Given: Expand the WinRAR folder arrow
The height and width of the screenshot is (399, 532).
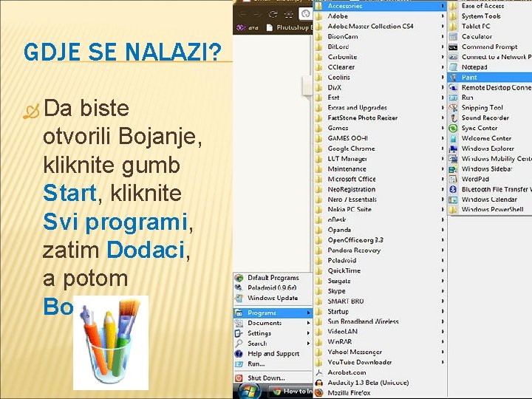Looking at the screenshot, I should pyautogui.click(x=443, y=341).
